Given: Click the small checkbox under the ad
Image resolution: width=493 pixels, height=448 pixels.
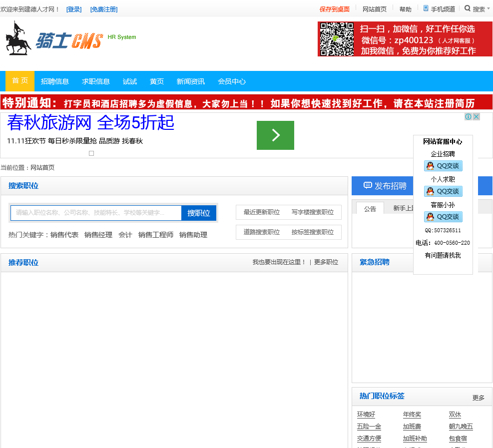Looking at the screenshot, I should coord(91,153).
